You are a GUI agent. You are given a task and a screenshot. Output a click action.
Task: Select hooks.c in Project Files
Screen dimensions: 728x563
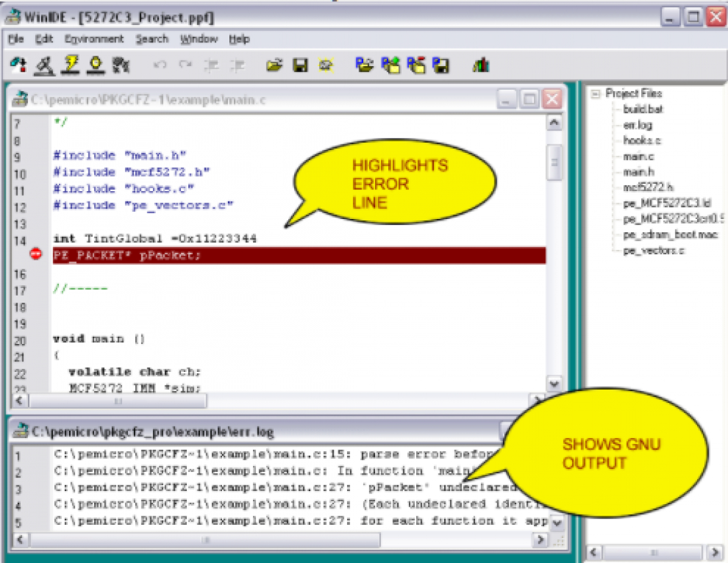pyautogui.click(x=642, y=141)
